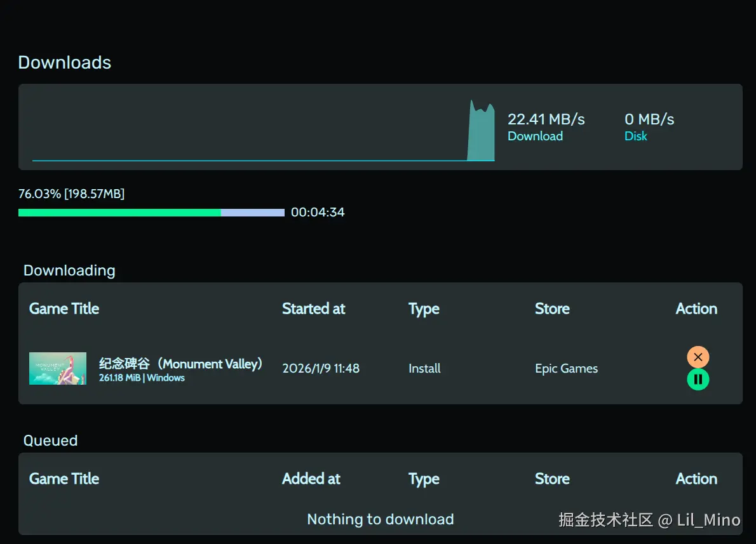Click Added at header in Queued table
This screenshot has width=756, height=544.
pyautogui.click(x=311, y=479)
